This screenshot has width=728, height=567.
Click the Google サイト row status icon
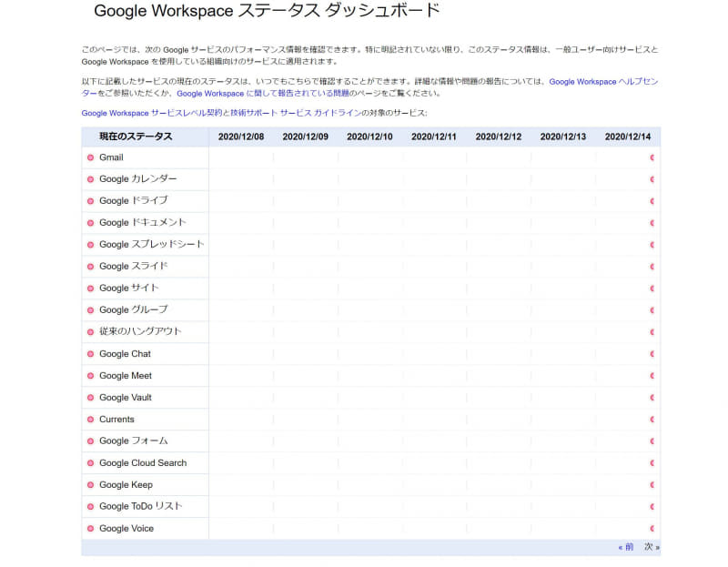coord(90,289)
